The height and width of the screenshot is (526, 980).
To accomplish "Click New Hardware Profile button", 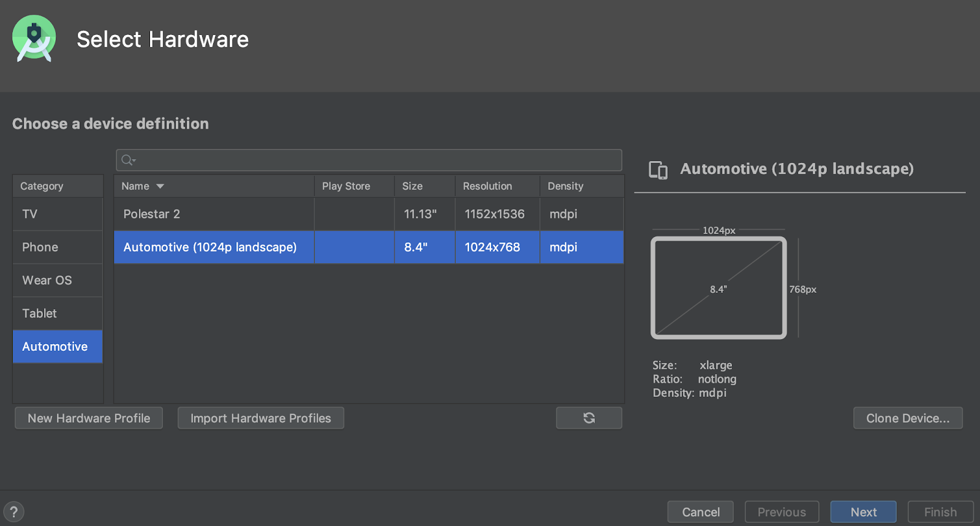I will [89, 418].
